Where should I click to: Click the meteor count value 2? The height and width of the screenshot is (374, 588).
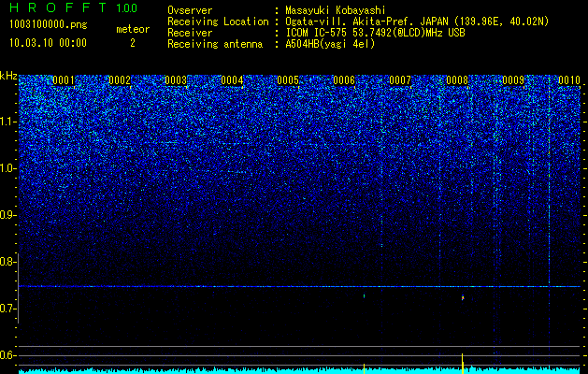coord(133,43)
